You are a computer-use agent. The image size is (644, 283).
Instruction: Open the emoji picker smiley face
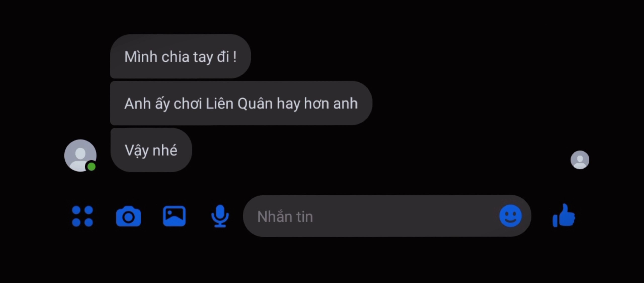pos(510,216)
